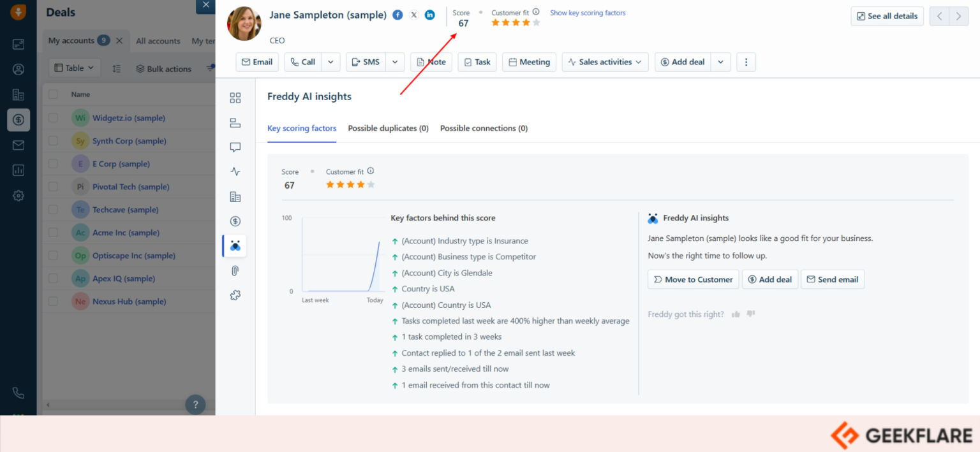Open the more options vertical dots menu
This screenshot has height=452, width=980.
746,62
